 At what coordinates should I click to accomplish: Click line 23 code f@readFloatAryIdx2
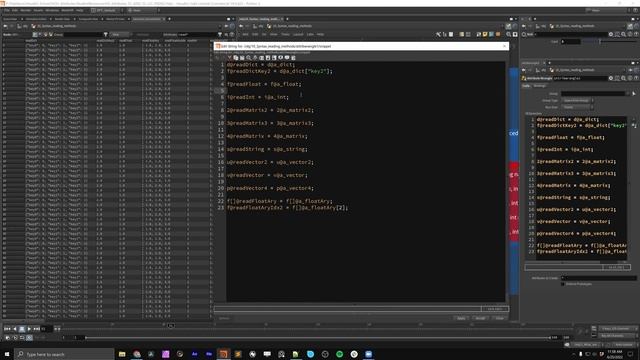[287, 208]
